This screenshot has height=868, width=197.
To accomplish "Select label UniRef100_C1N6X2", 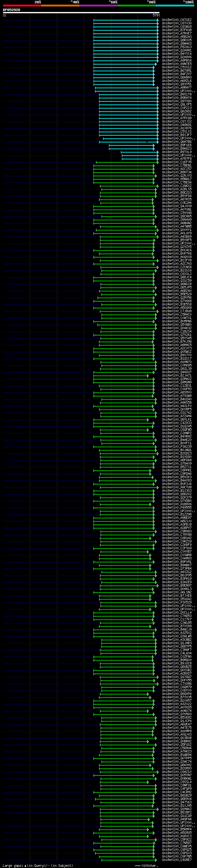I will point(177,186).
